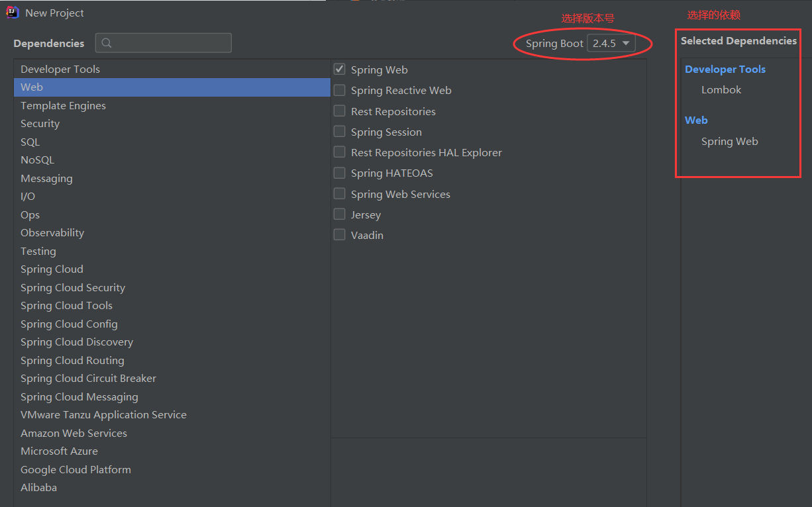Check the Rest Repositories option
The image size is (812, 507).
(339, 111)
